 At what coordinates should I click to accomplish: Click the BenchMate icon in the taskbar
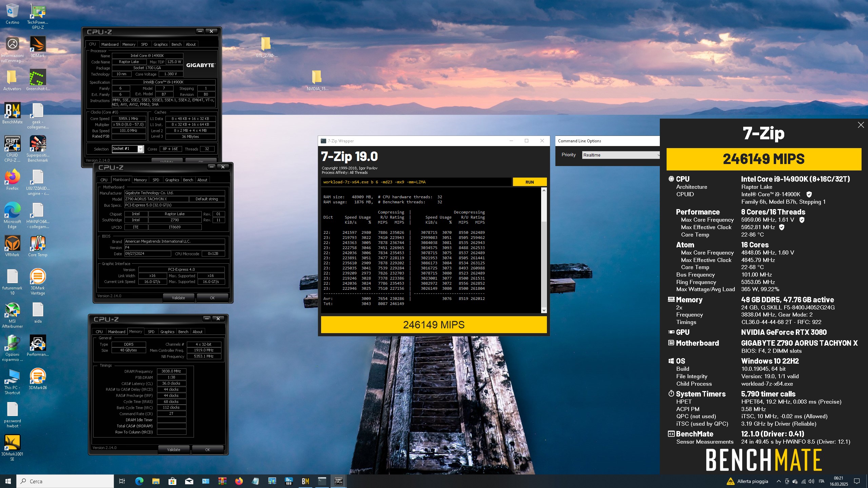point(305,481)
